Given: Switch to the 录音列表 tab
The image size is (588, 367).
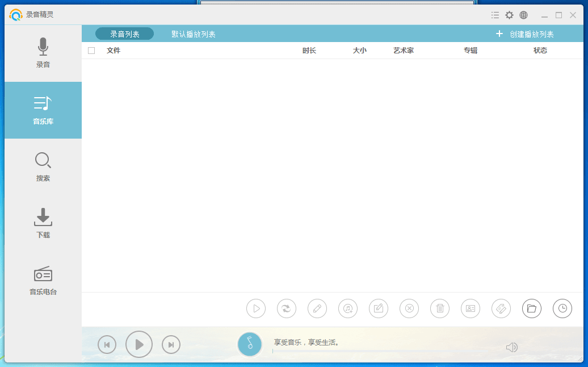Looking at the screenshot, I should [x=124, y=34].
